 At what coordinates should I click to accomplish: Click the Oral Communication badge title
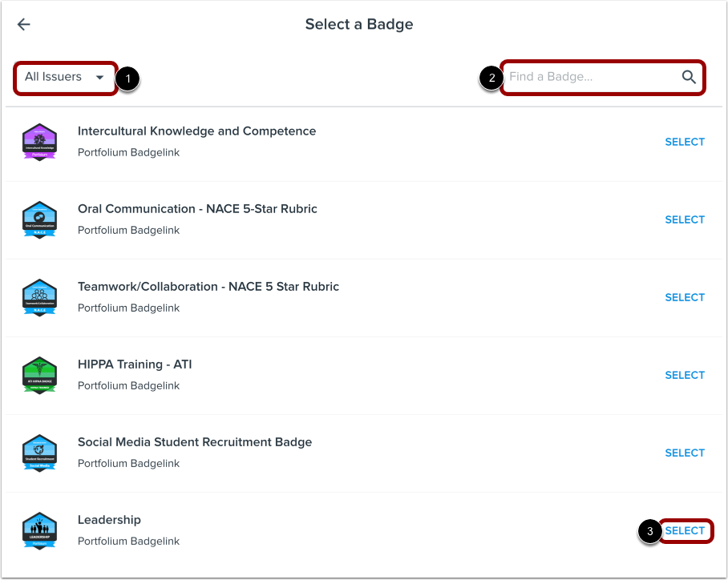pyautogui.click(x=196, y=208)
